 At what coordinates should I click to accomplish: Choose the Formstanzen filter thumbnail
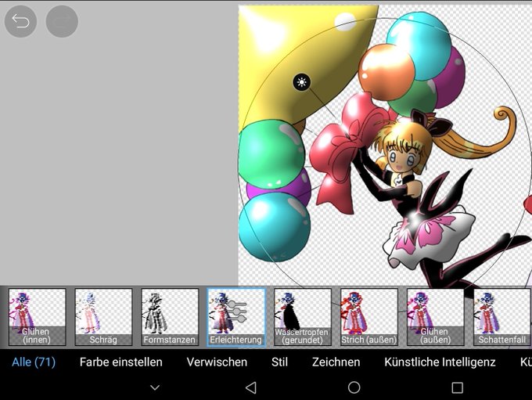[170, 317]
